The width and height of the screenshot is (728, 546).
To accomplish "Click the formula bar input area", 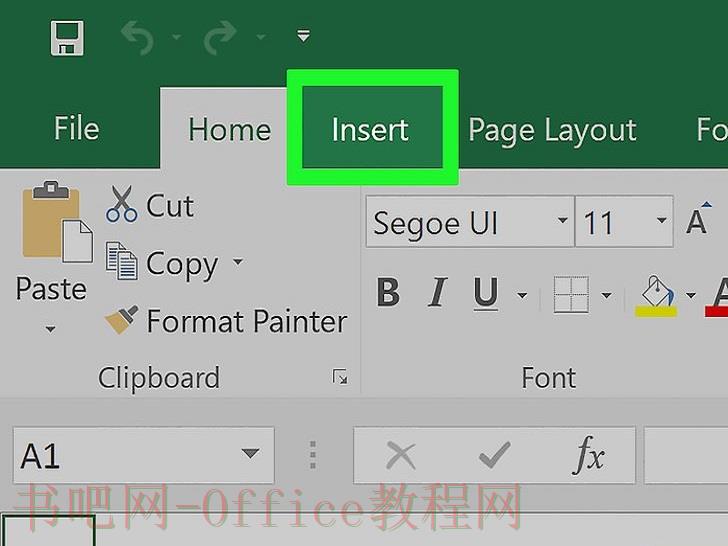I will [x=686, y=455].
